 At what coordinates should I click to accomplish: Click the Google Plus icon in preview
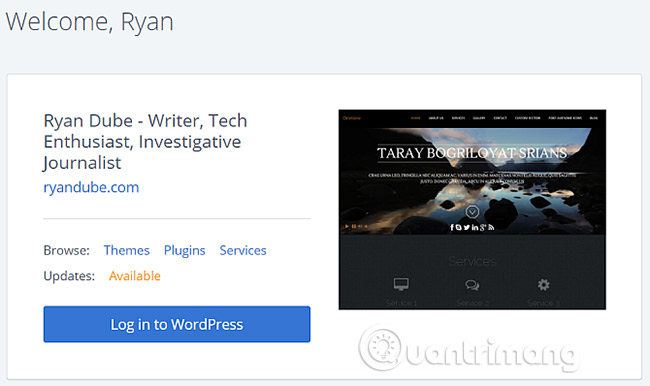483,227
